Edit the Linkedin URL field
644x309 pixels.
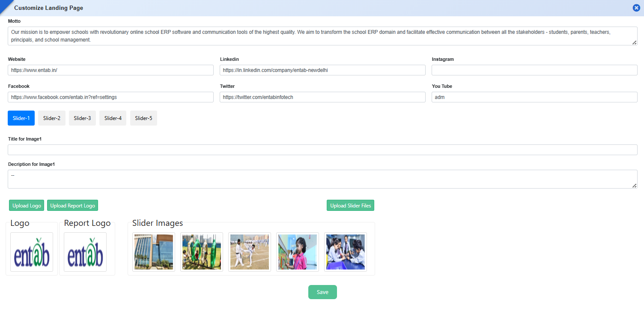point(322,70)
